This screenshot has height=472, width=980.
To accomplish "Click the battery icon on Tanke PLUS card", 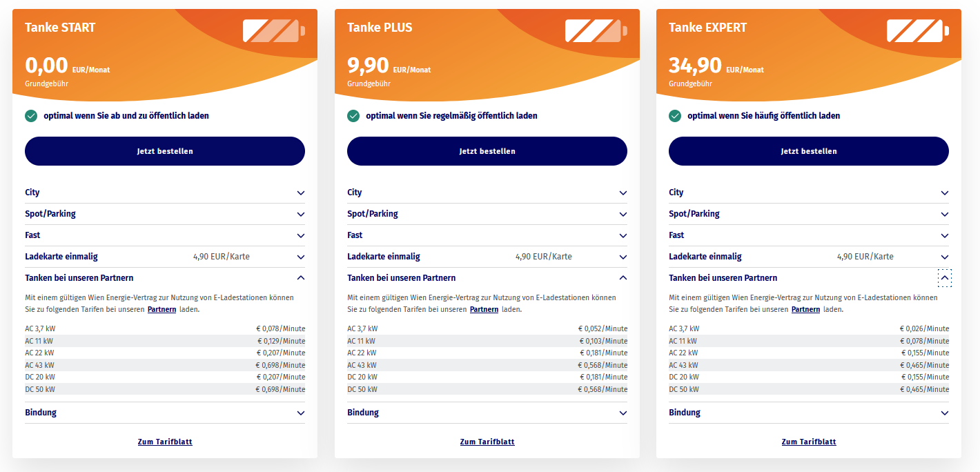I will coord(596,31).
